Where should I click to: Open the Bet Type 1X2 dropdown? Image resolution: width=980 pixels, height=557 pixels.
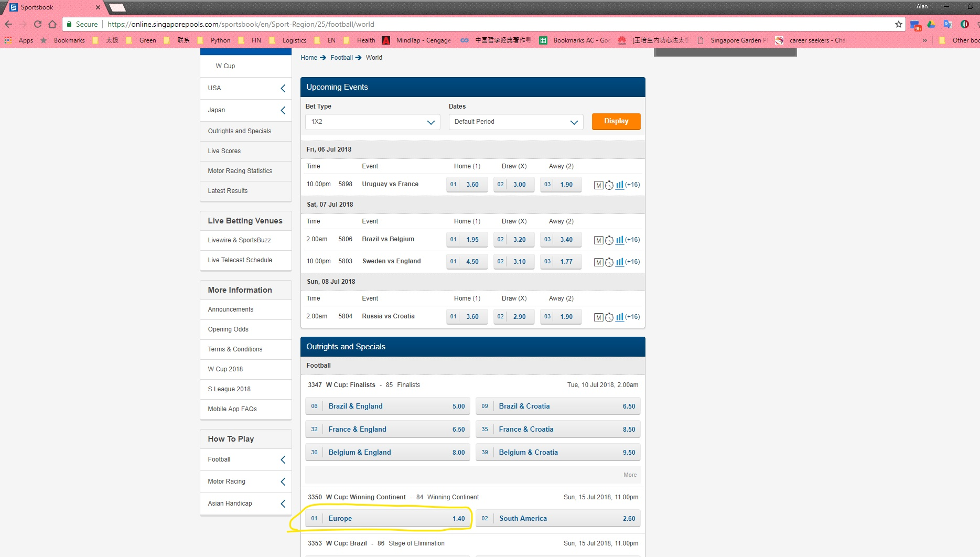click(373, 122)
